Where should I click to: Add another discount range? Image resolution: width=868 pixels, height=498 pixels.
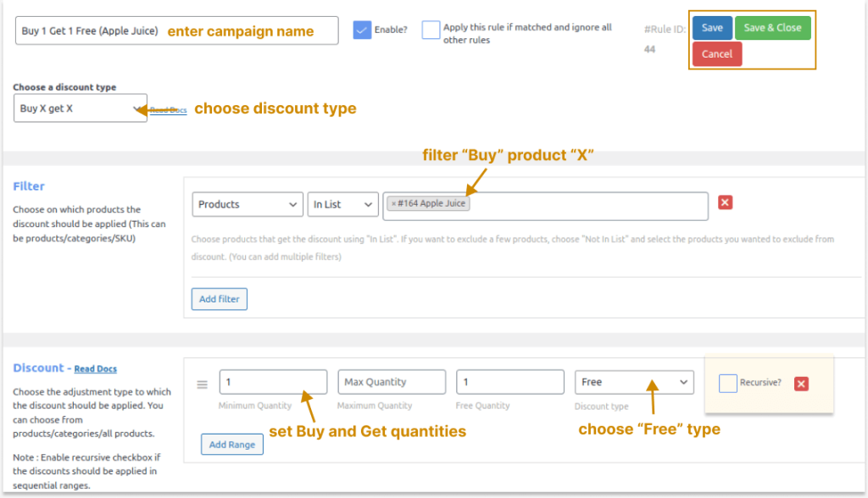pos(231,444)
